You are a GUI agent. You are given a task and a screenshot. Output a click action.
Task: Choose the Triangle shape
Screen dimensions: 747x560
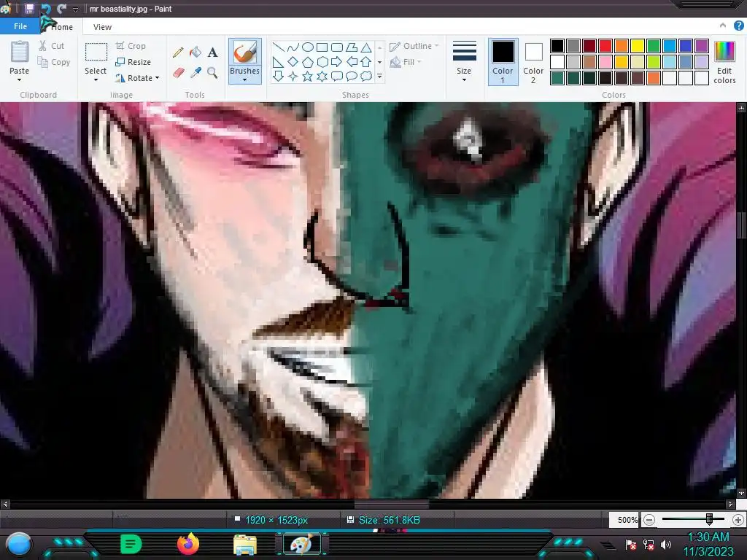tap(366, 47)
